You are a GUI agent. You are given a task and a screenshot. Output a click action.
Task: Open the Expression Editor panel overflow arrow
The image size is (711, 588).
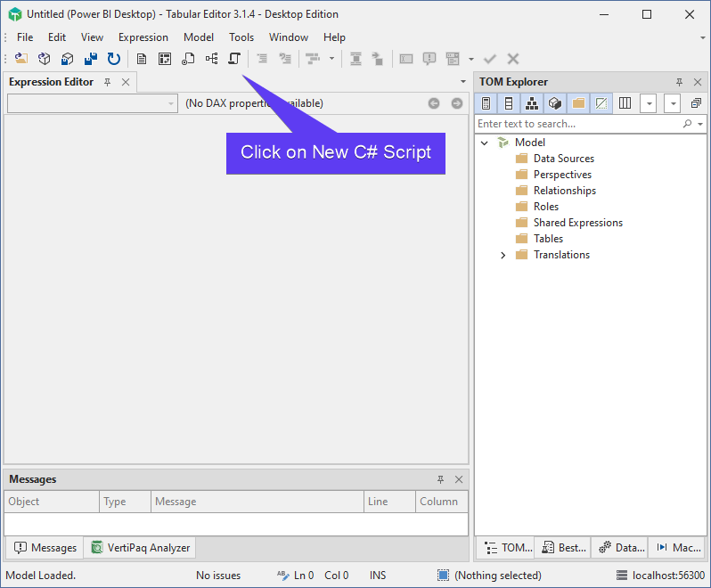463,82
